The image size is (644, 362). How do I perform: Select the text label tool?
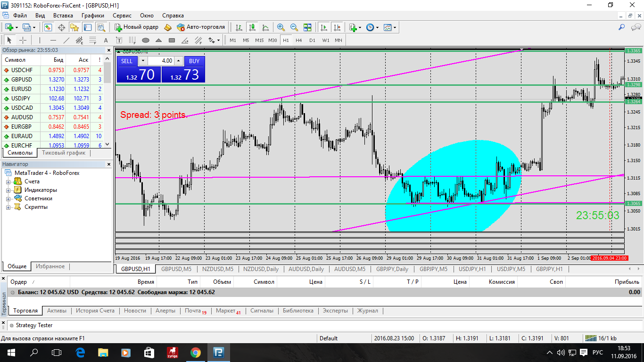coord(119,40)
